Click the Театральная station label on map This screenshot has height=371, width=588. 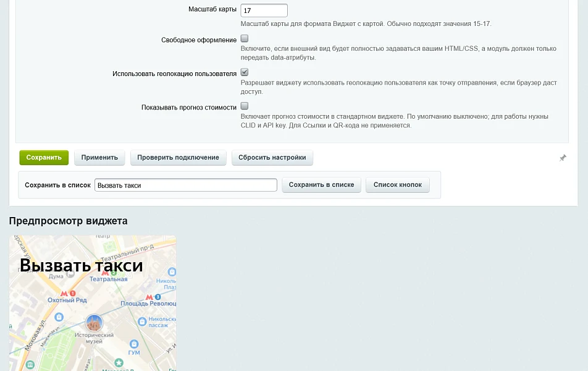pos(108,279)
